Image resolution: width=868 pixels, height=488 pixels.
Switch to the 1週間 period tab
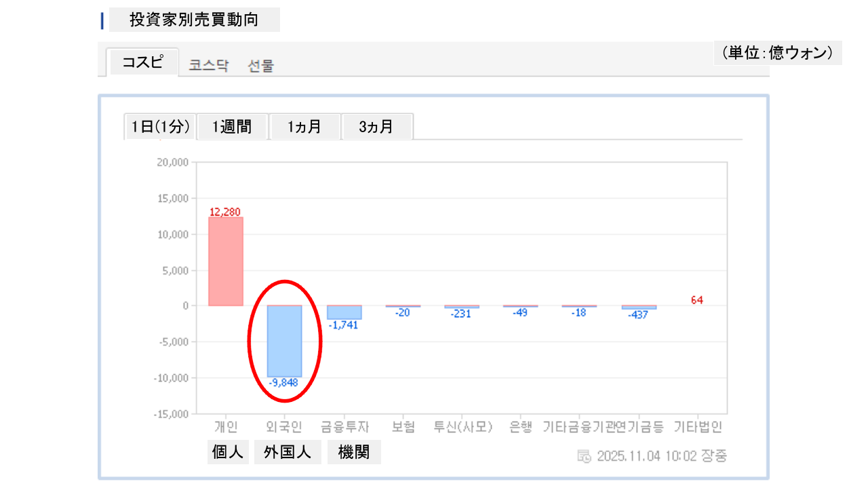[232, 127]
